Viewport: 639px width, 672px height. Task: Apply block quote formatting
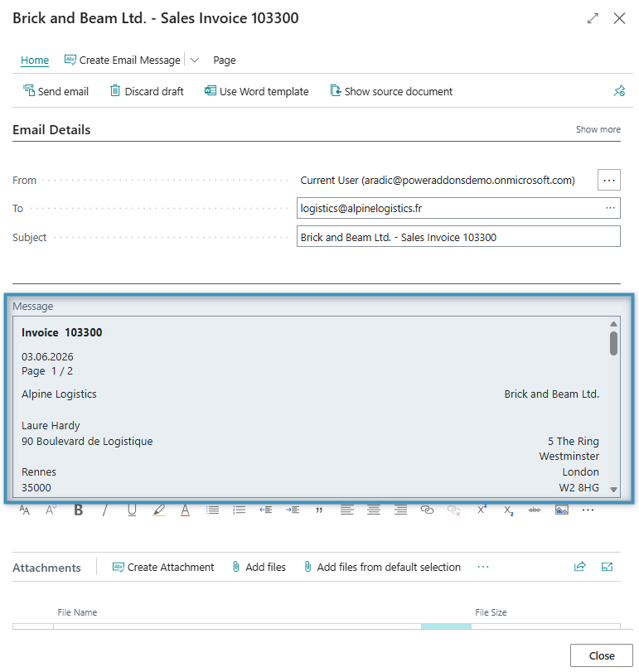pos(319,510)
